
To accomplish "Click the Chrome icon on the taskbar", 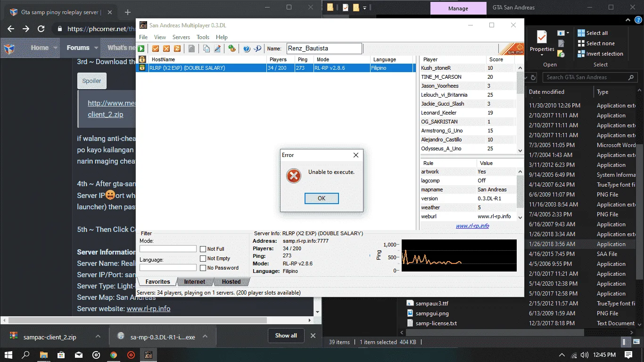I will (x=114, y=354).
